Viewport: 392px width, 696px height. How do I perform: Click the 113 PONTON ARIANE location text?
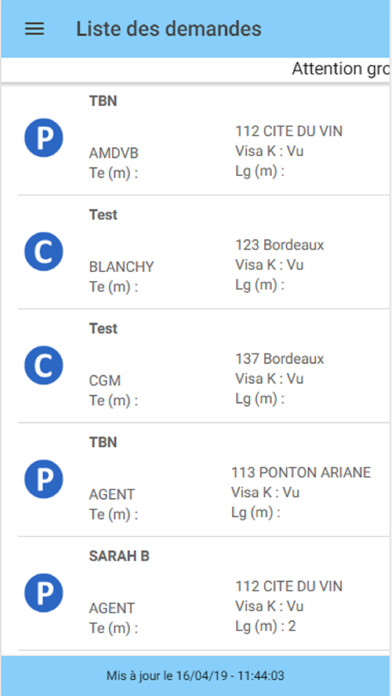click(x=301, y=473)
